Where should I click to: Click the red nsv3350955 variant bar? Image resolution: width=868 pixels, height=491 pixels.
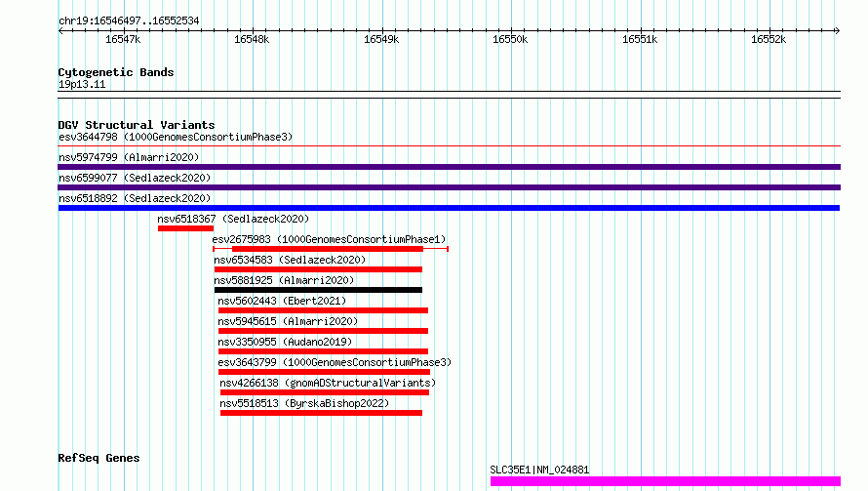tap(323, 351)
